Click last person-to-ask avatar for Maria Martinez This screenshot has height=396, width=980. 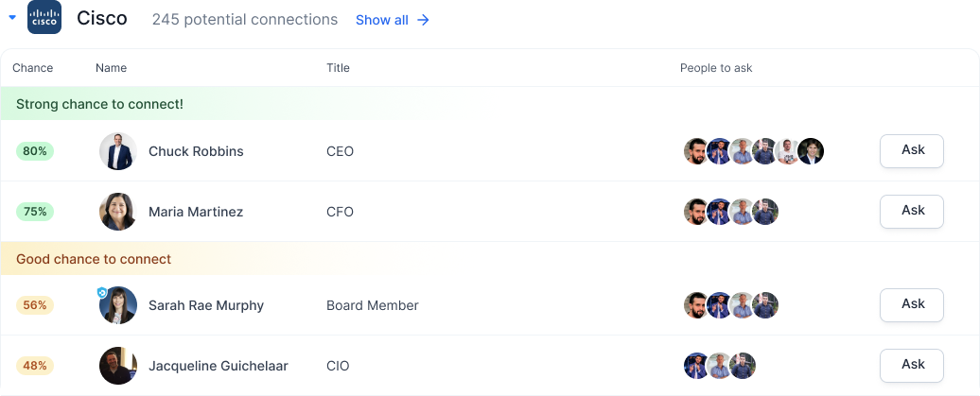coord(765,212)
